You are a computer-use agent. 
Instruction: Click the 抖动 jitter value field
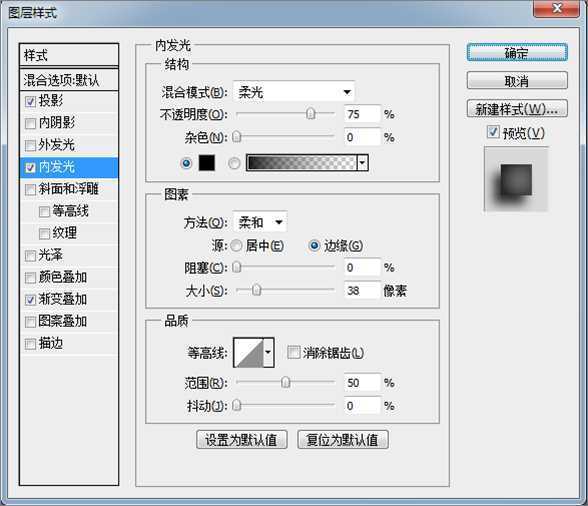click(362, 405)
